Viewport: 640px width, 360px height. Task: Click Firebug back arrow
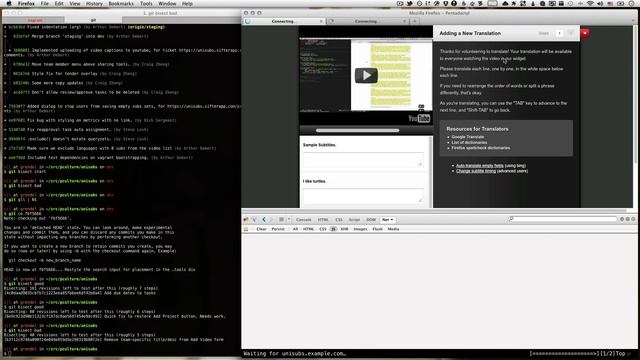click(264, 220)
